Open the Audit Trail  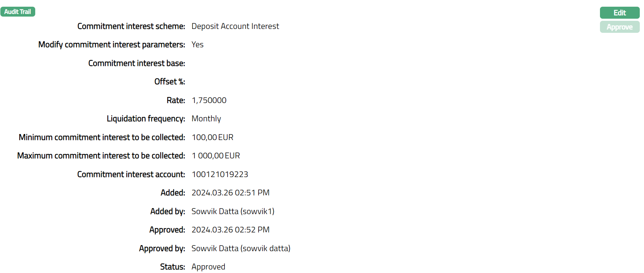18,12
